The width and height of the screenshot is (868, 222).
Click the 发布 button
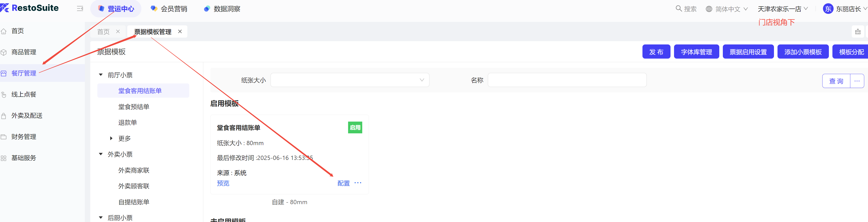[x=656, y=52]
